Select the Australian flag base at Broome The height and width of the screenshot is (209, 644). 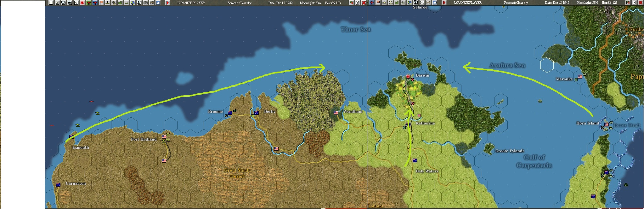(x=230, y=113)
